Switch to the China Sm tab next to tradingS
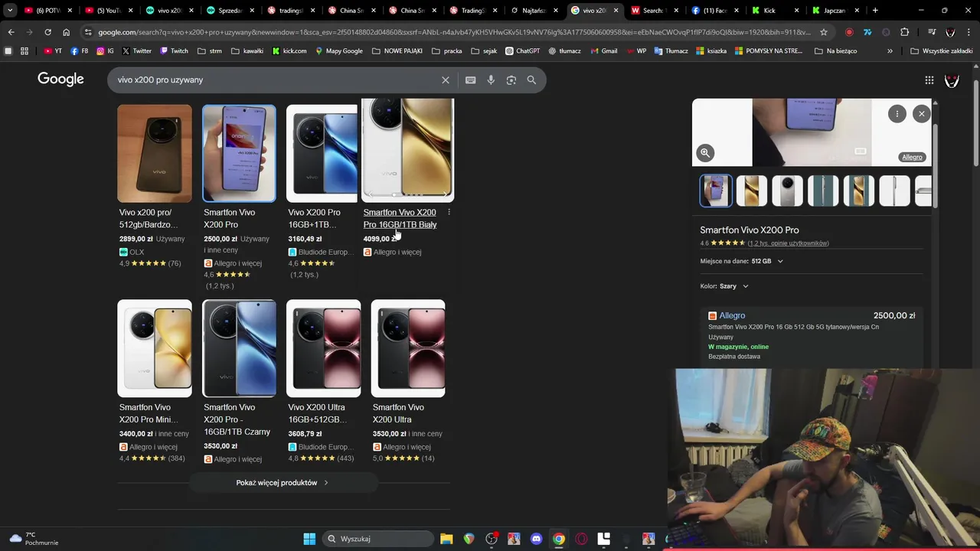Screen dimensions: 980x551 [351, 11]
